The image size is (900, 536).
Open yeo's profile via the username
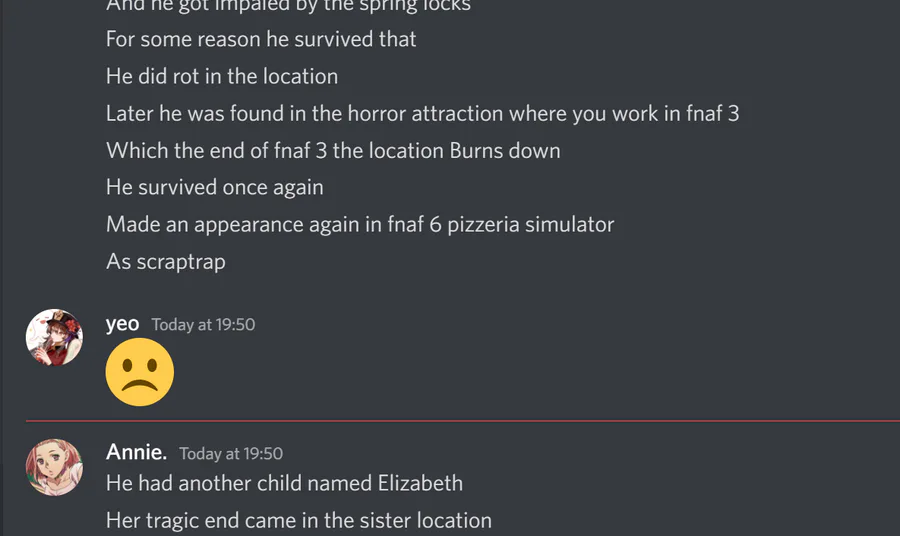click(x=122, y=324)
